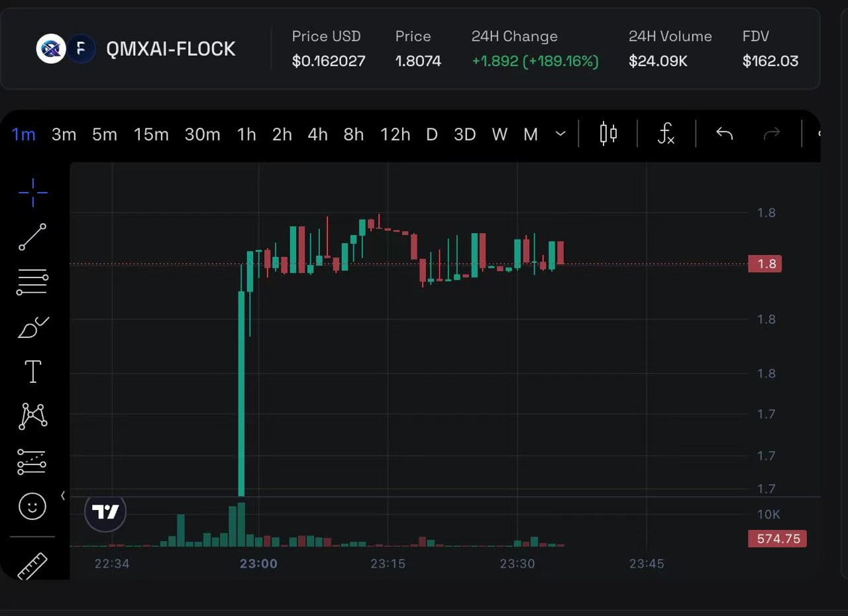The height and width of the screenshot is (616, 848).
Task: Open the chart patterns tool
Action: tap(32, 416)
